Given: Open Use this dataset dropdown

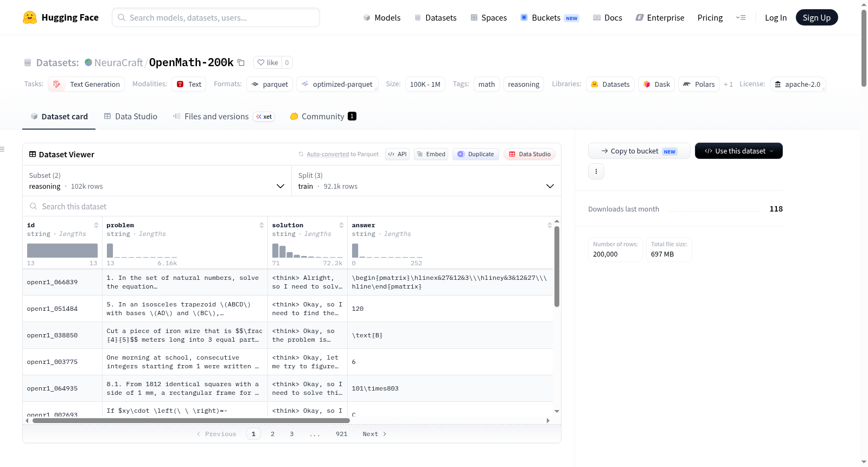Looking at the screenshot, I should 739,151.
